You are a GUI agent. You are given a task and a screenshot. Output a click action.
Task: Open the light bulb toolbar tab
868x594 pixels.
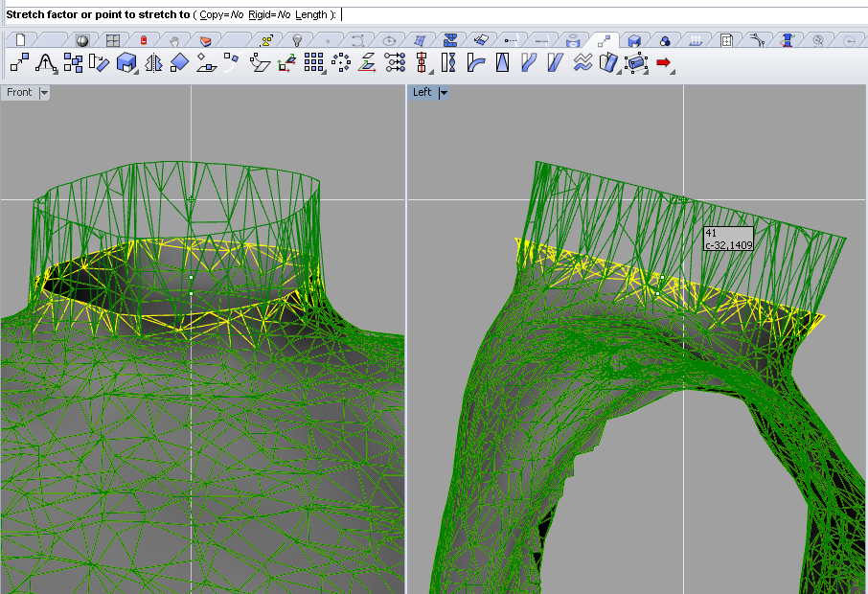(297, 40)
